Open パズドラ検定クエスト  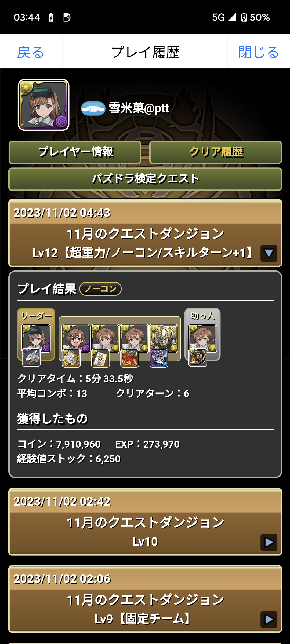[x=145, y=179]
